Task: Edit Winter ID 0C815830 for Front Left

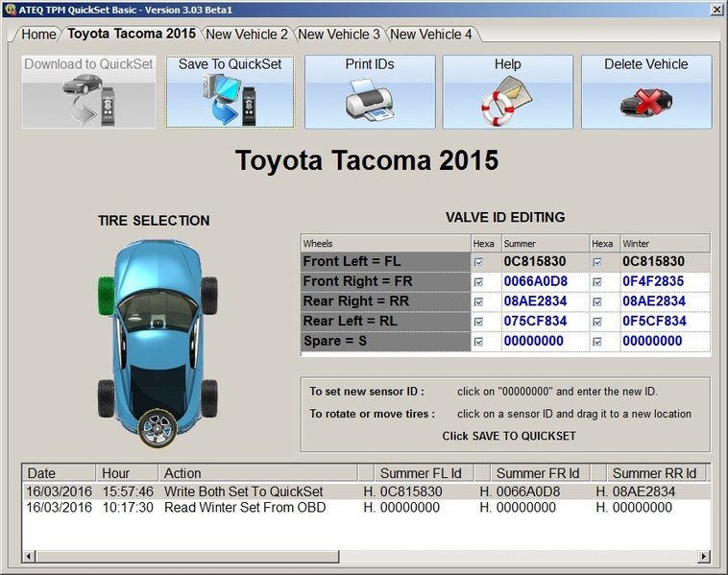Action: (x=665, y=261)
